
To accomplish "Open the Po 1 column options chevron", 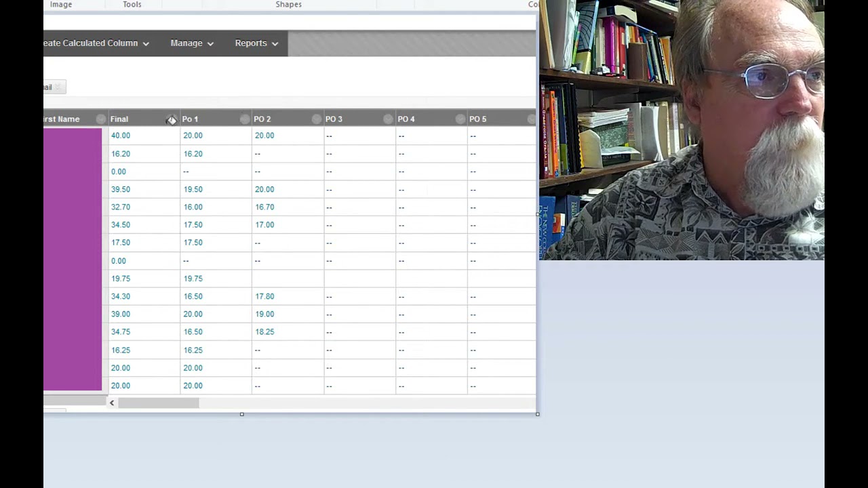I will click(x=245, y=119).
